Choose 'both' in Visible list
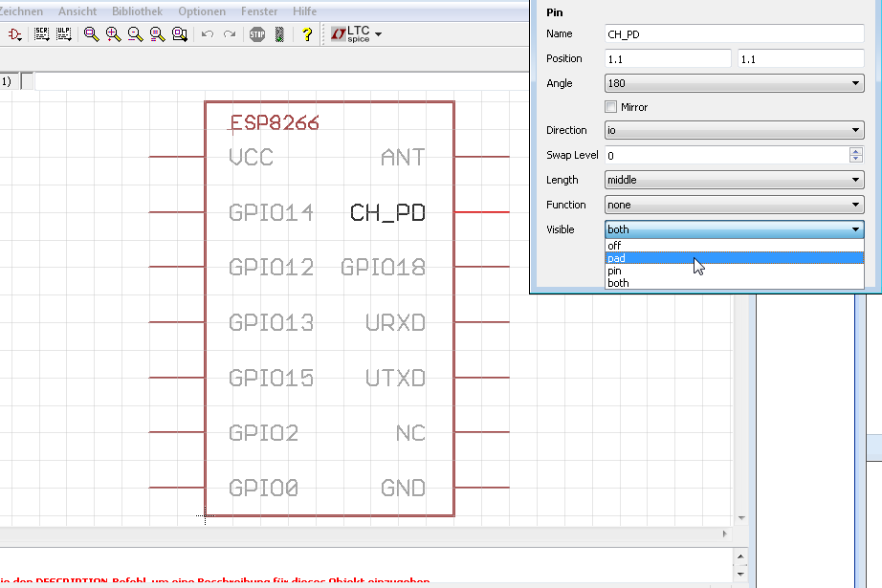Image resolution: width=882 pixels, height=588 pixels. [734, 283]
